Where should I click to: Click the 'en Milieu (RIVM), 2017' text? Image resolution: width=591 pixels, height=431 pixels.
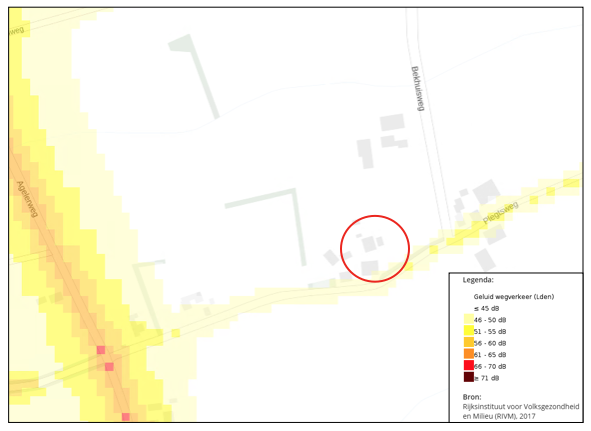click(499, 416)
